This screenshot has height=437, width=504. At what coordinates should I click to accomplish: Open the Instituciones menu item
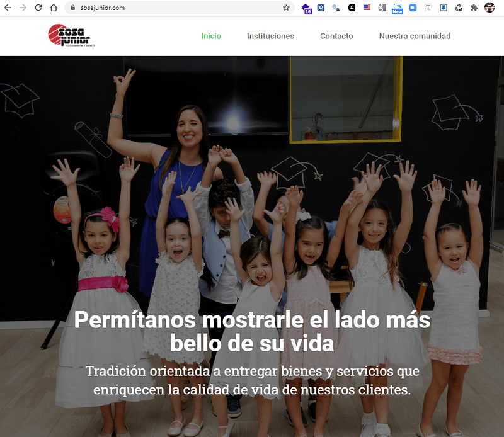tap(270, 36)
